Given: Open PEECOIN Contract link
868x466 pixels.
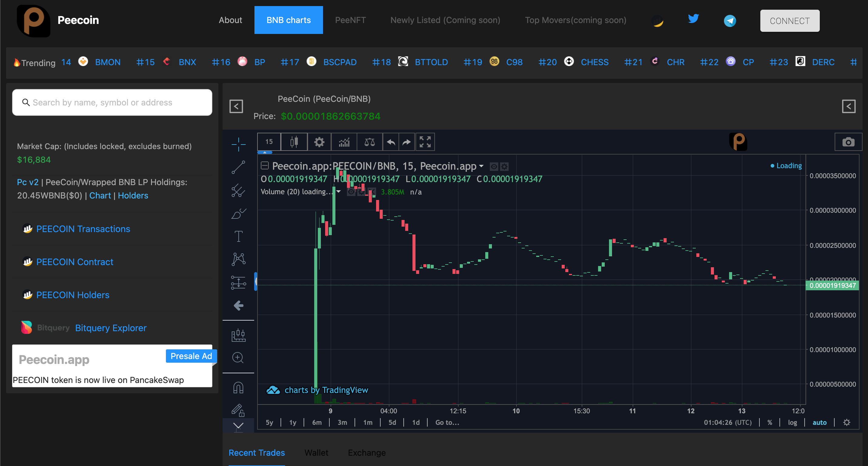Looking at the screenshot, I should (75, 261).
